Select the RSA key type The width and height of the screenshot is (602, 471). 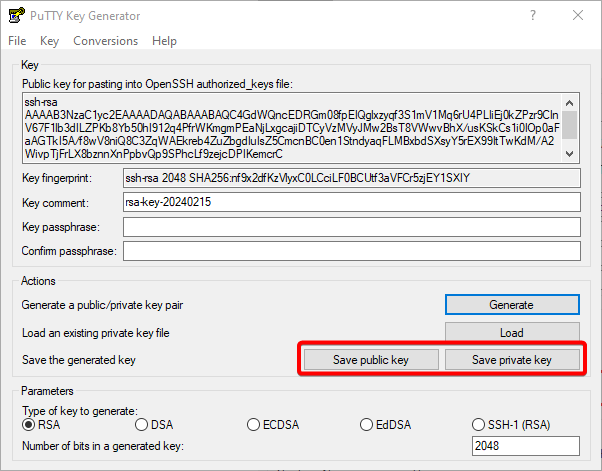coord(41,425)
